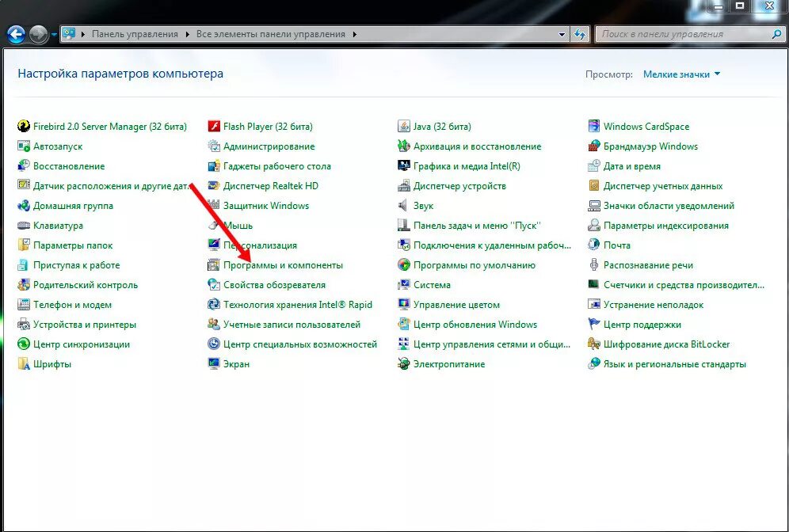Open the Мелкие значки view dropdown

[x=681, y=74]
